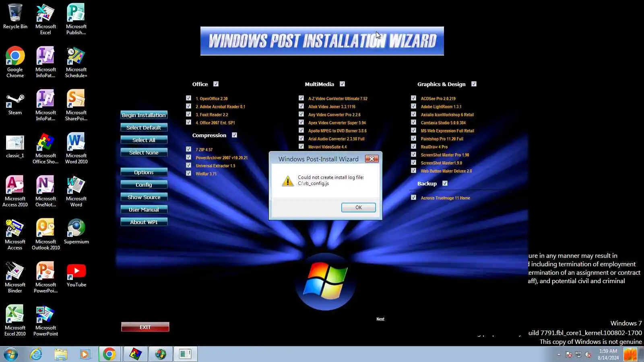Click the Show Source button
The image size is (644, 362).
[144, 197]
